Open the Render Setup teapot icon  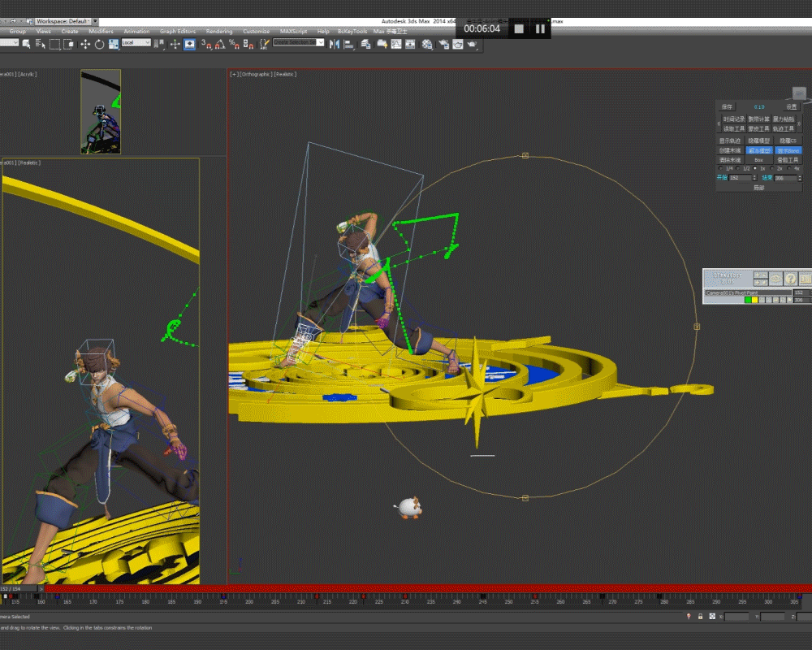pyautogui.click(x=444, y=44)
